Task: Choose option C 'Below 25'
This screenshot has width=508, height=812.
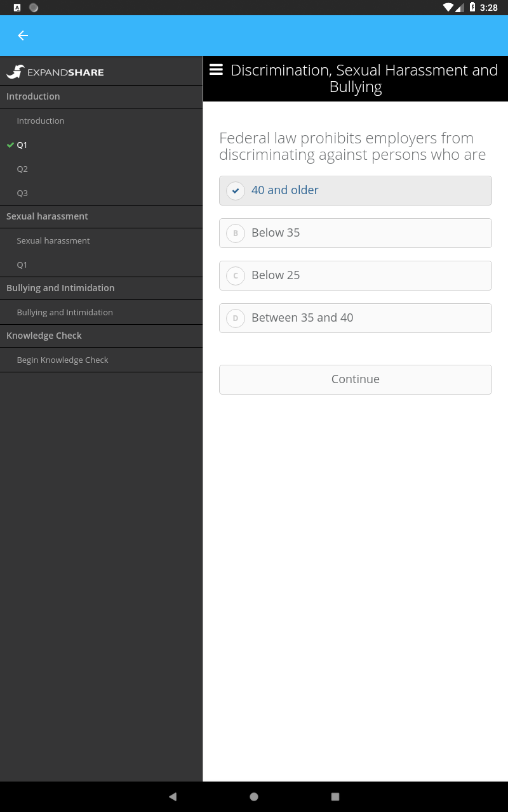Action: point(356,275)
